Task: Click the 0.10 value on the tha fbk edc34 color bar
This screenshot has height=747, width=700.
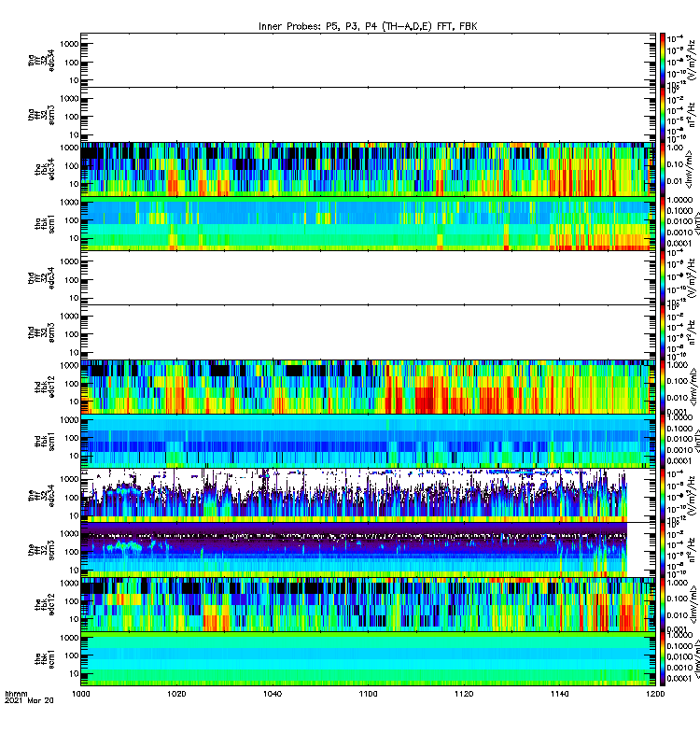Action: coord(675,164)
